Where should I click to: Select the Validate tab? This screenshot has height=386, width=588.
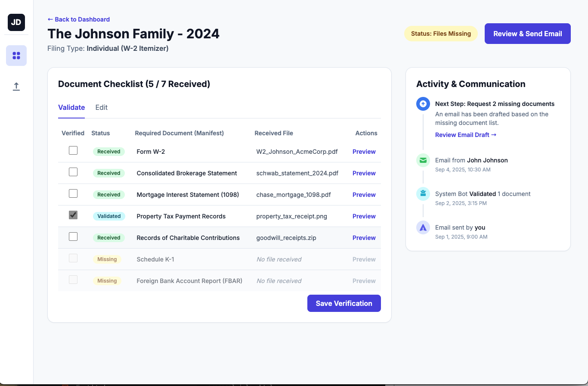coord(71,107)
